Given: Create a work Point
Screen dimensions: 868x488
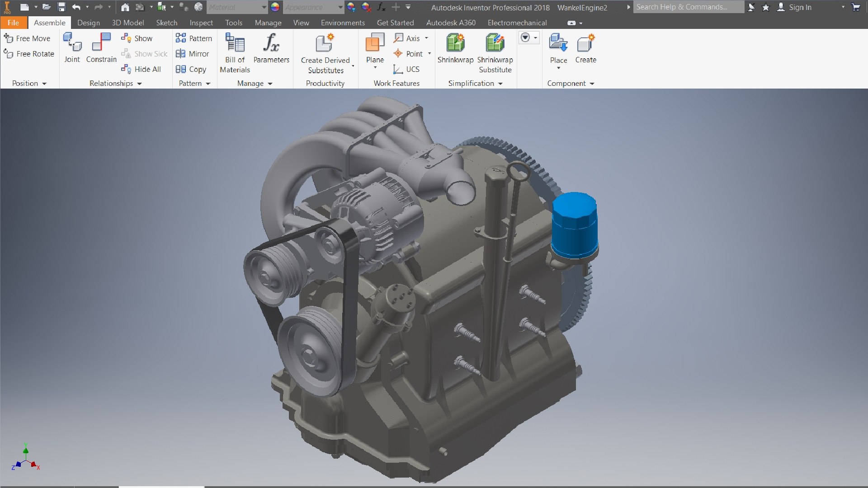Looking at the screenshot, I should tap(408, 54).
